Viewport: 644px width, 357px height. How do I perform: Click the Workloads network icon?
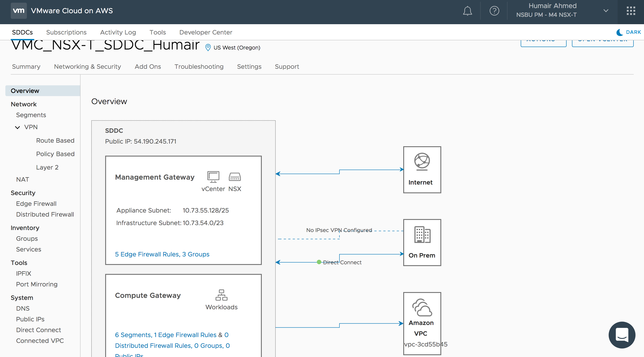pyautogui.click(x=221, y=295)
